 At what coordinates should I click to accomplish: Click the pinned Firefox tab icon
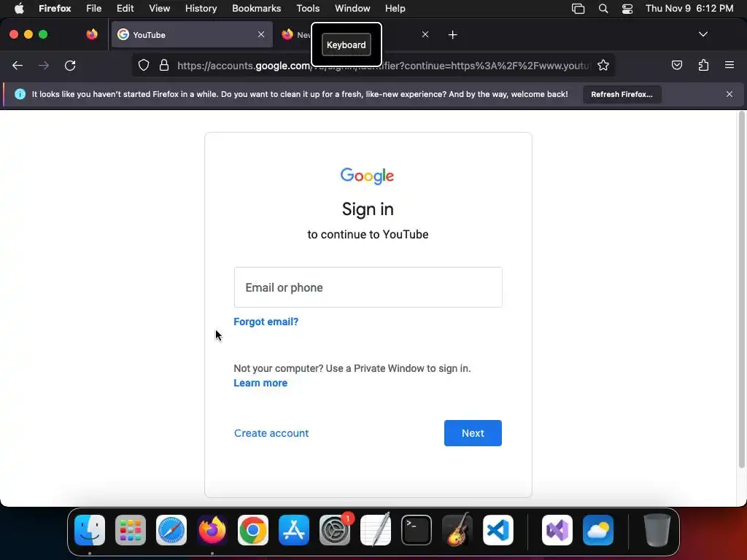(92, 35)
